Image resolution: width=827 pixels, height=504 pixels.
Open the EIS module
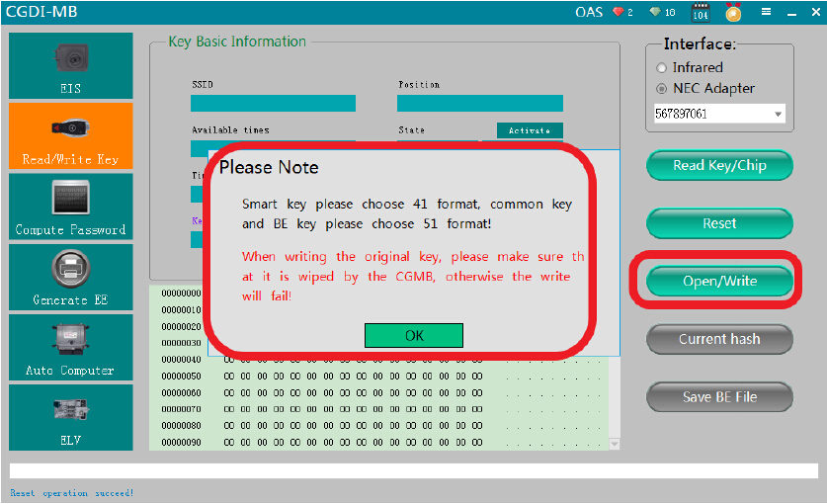tap(71, 66)
